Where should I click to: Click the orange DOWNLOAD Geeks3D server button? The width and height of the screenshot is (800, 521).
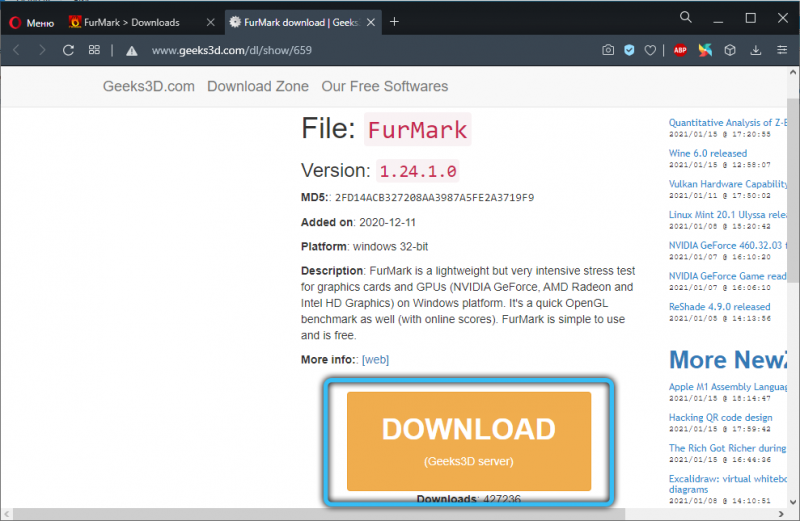tap(469, 441)
